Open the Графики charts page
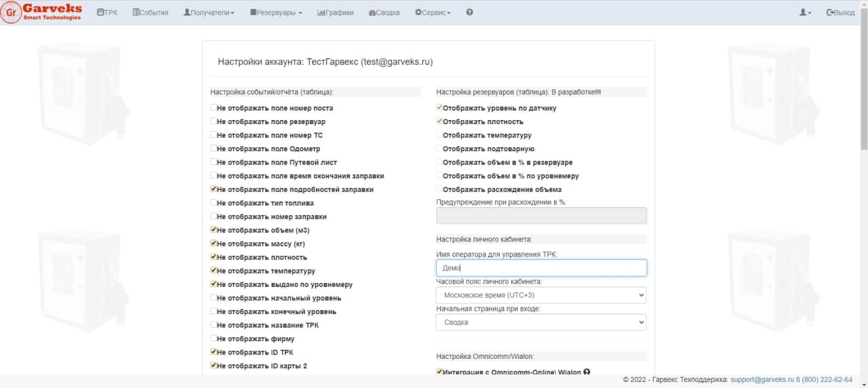868x388 pixels. 335,12
